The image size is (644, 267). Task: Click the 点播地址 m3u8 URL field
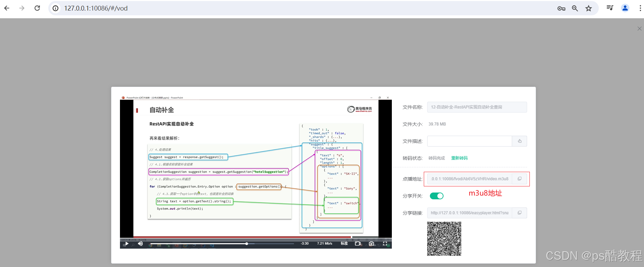coord(469,179)
